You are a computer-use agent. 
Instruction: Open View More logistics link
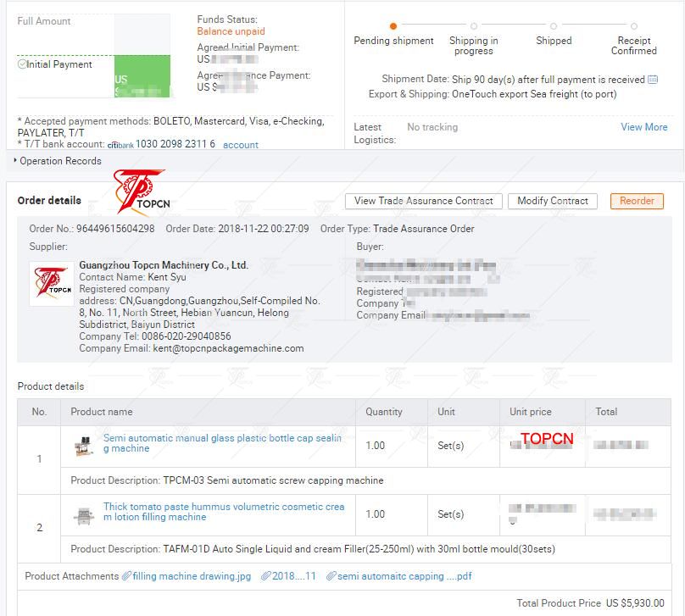click(x=644, y=127)
